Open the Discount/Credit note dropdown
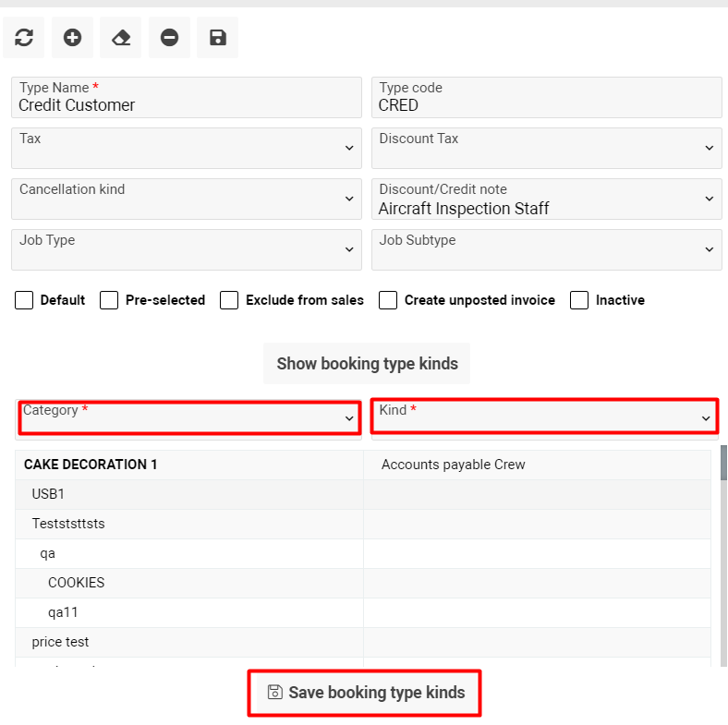 click(547, 199)
